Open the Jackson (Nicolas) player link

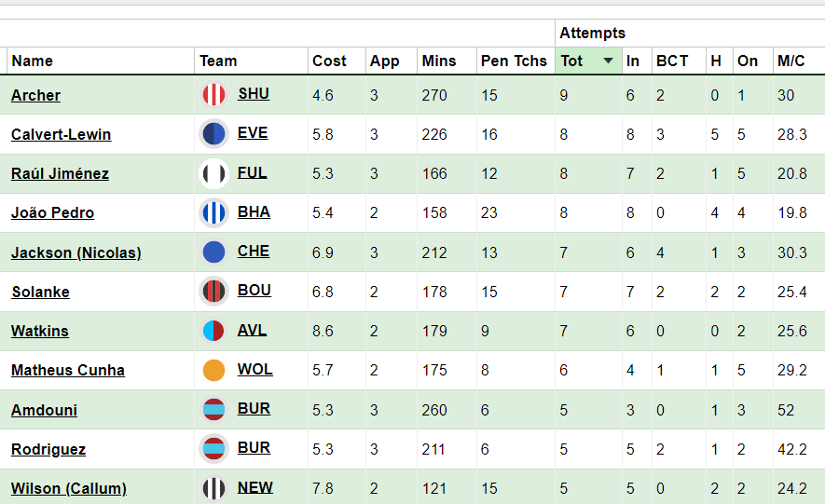point(76,252)
